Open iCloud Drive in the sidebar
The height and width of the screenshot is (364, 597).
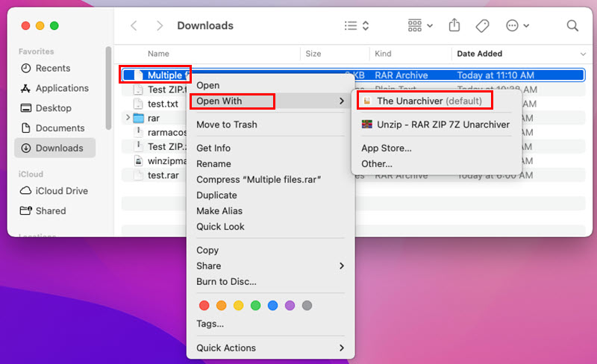point(54,191)
